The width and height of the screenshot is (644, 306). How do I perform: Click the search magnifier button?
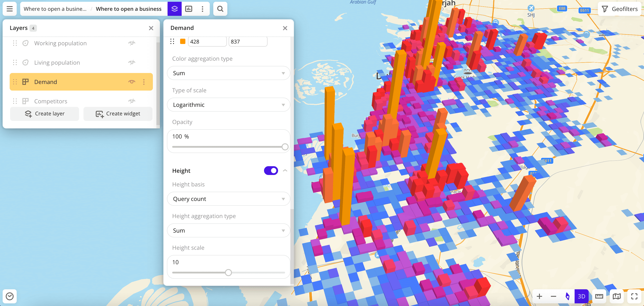click(220, 9)
